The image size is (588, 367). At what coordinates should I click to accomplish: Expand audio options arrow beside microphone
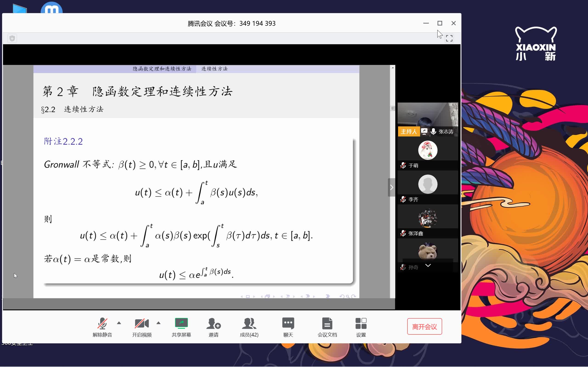(119, 323)
